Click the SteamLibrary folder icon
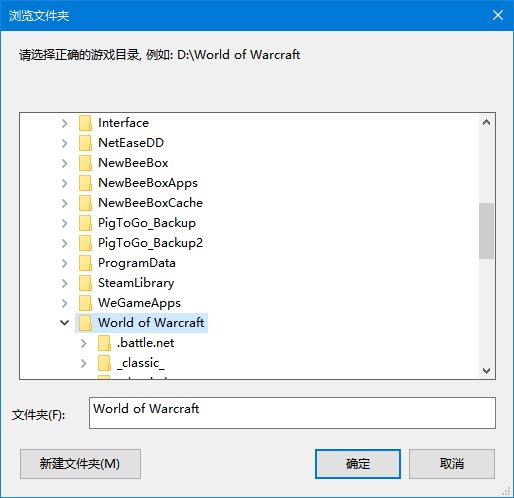 85,283
